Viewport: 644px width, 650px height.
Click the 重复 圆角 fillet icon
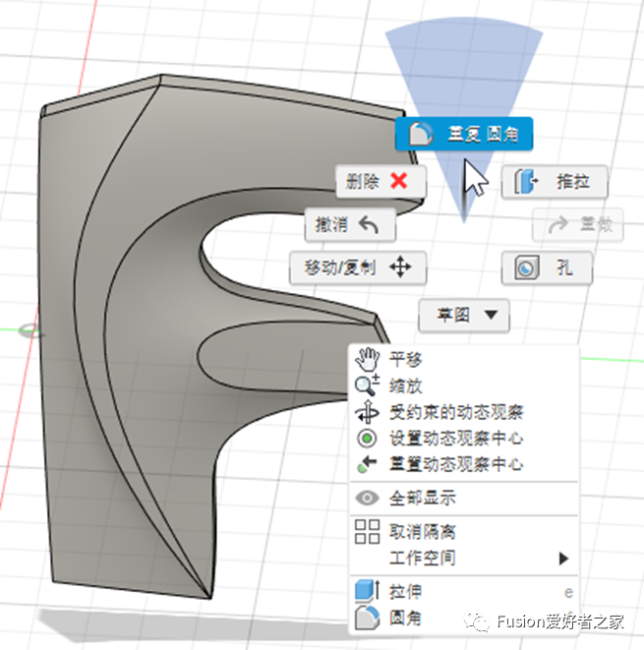point(421,134)
